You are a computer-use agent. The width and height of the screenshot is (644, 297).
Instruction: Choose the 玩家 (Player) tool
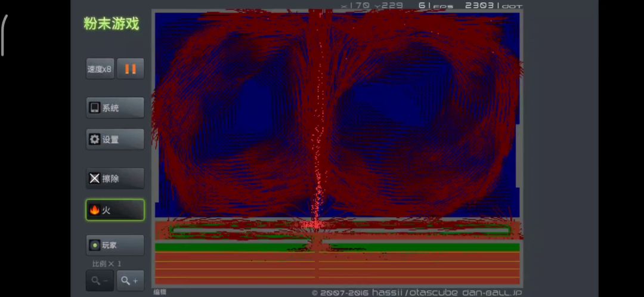[x=114, y=245]
